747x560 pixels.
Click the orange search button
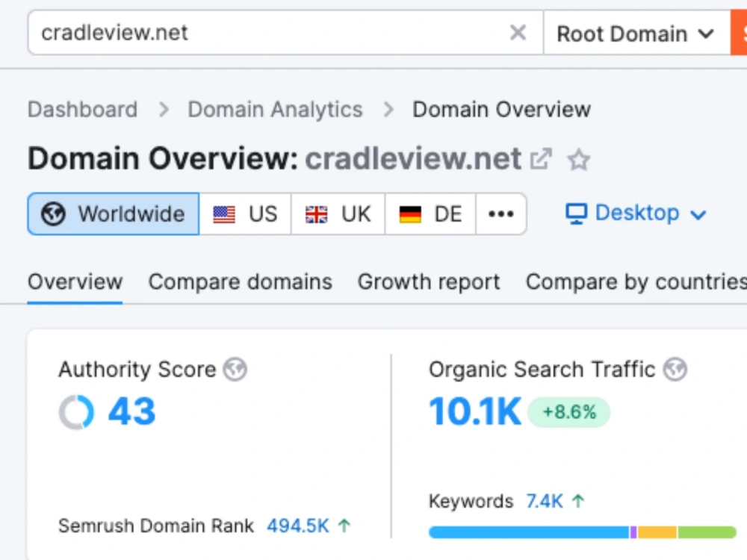tap(739, 33)
